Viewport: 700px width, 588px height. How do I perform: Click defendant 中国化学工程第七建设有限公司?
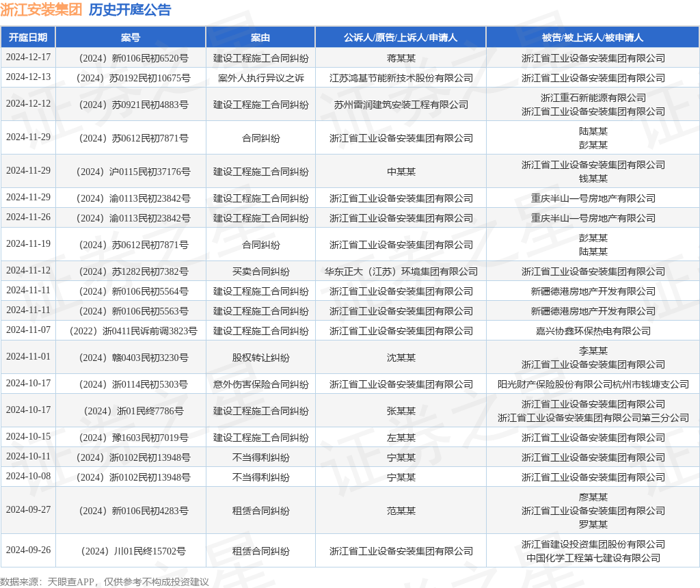(593, 558)
